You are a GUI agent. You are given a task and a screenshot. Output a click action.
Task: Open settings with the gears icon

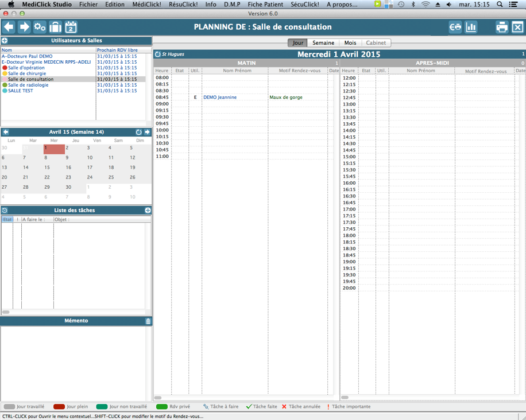pos(40,27)
